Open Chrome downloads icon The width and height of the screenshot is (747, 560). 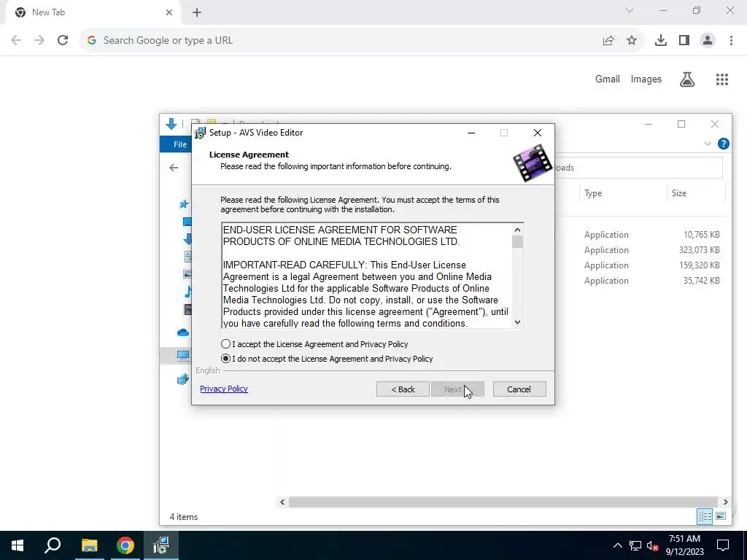point(661,41)
